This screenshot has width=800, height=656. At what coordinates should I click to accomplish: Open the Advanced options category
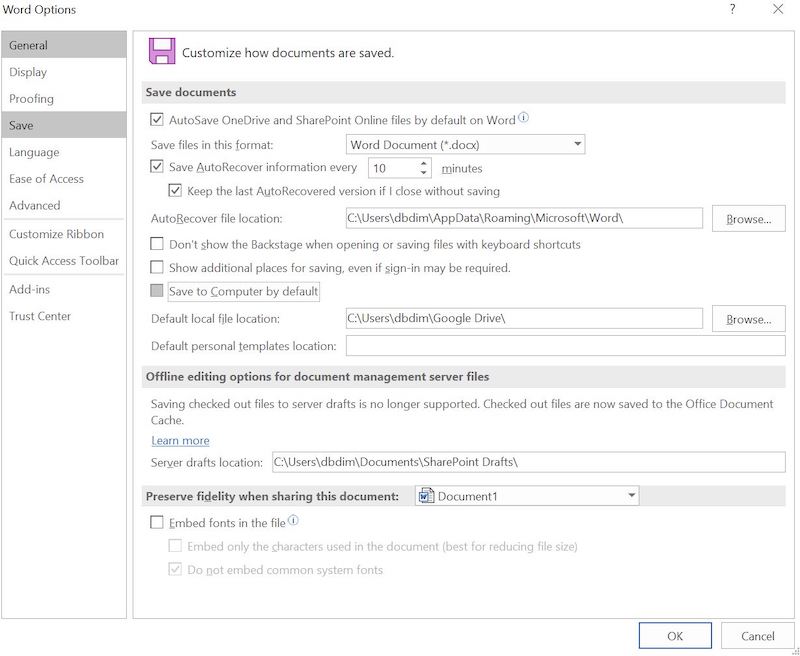[x=64, y=205]
